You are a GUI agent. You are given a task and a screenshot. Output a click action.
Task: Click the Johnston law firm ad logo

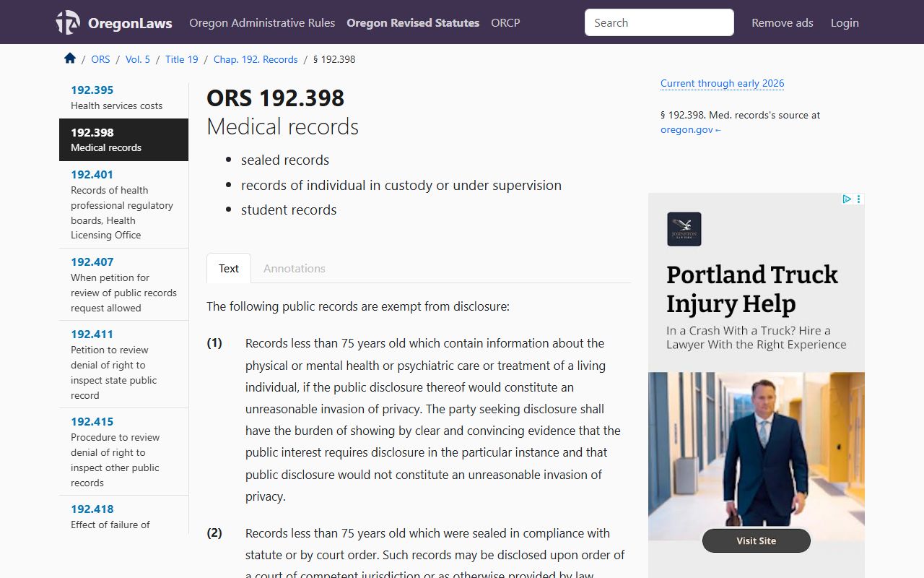pos(684,229)
